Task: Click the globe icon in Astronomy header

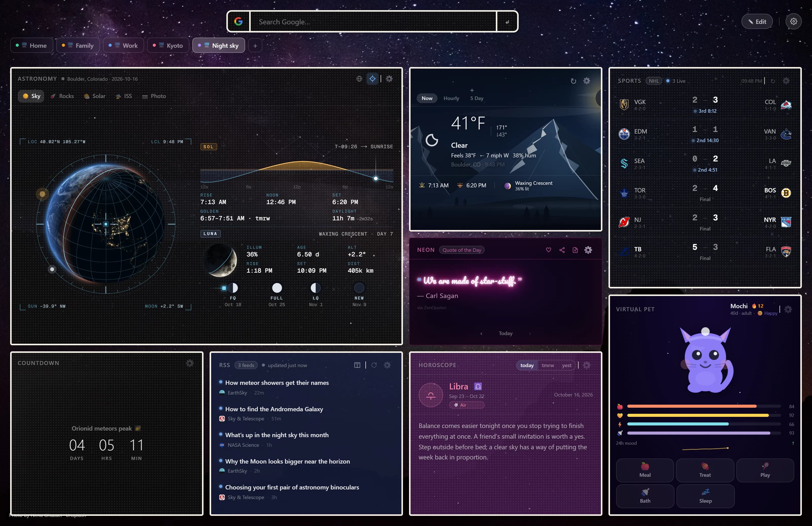Action: click(359, 79)
